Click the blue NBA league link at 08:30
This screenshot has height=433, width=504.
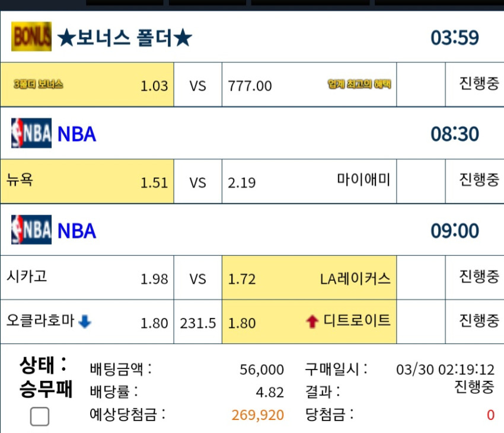[76, 134]
